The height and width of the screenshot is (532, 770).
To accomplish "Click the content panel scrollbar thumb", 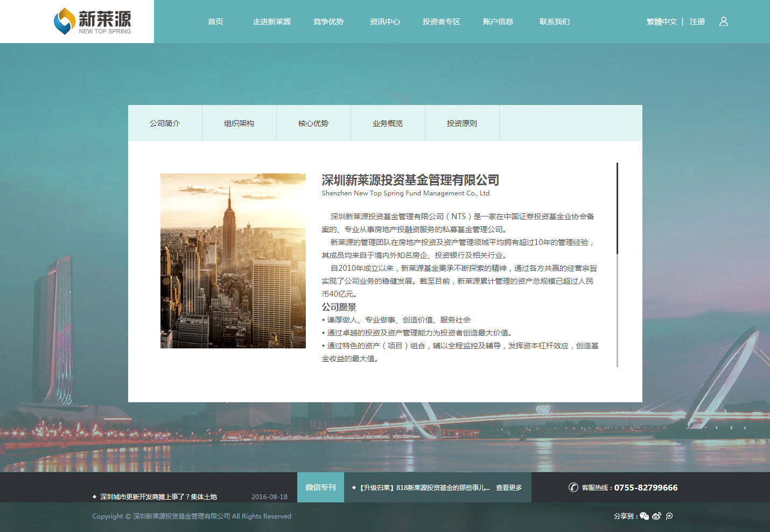I will coord(617,208).
